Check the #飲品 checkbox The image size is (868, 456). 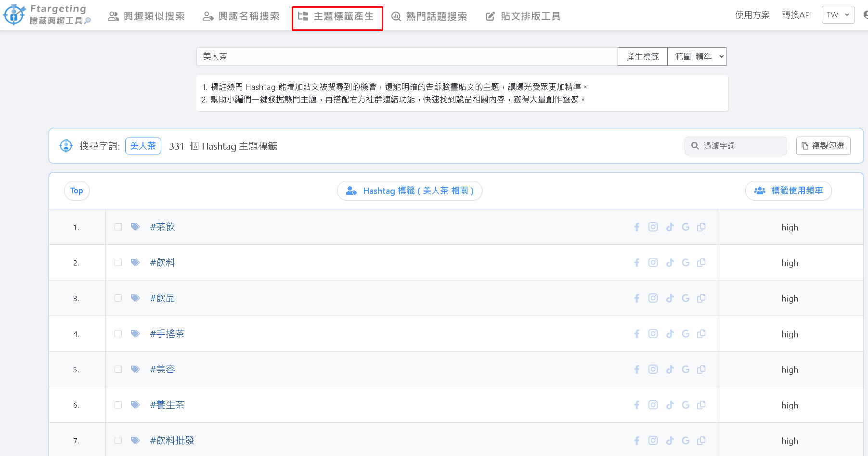118,298
